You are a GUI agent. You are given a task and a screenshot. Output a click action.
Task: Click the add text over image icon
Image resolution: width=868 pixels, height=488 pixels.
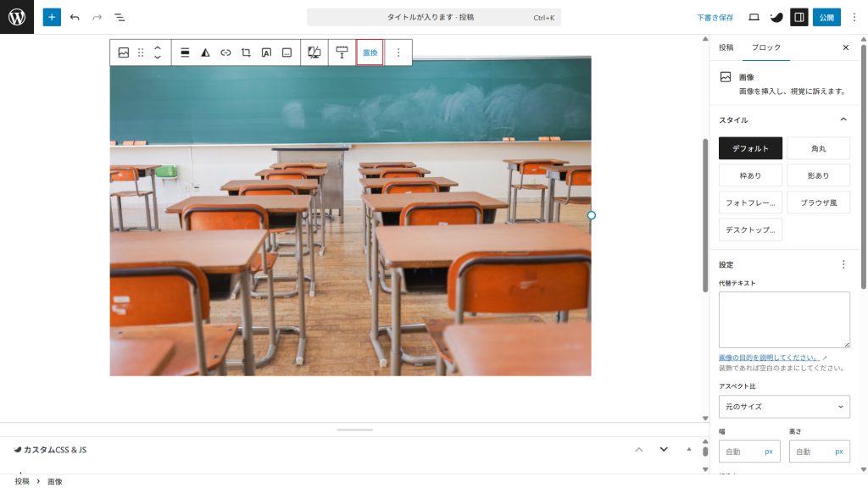tap(266, 53)
